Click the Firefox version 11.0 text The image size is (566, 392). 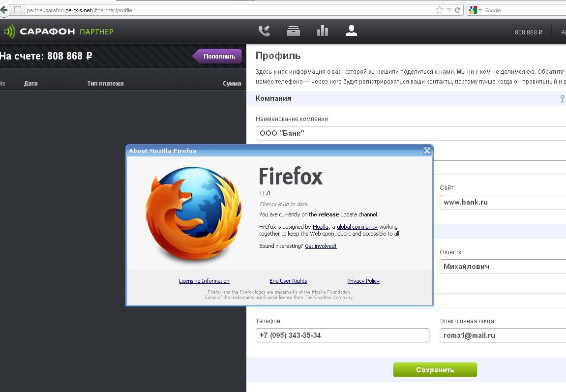pyautogui.click(x=265, y=193)
